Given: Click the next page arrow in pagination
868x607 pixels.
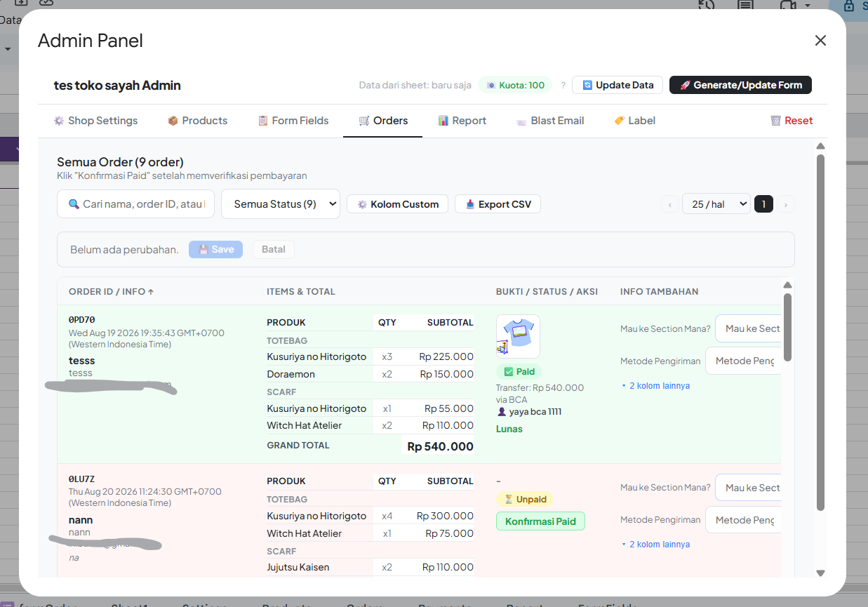Looking at the screenshot, I should (x=786, y=205).
